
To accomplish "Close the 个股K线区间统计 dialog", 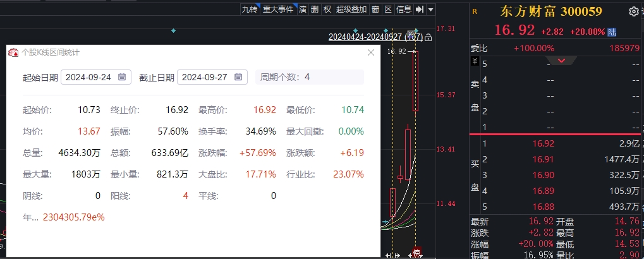I will pos(371,53).
